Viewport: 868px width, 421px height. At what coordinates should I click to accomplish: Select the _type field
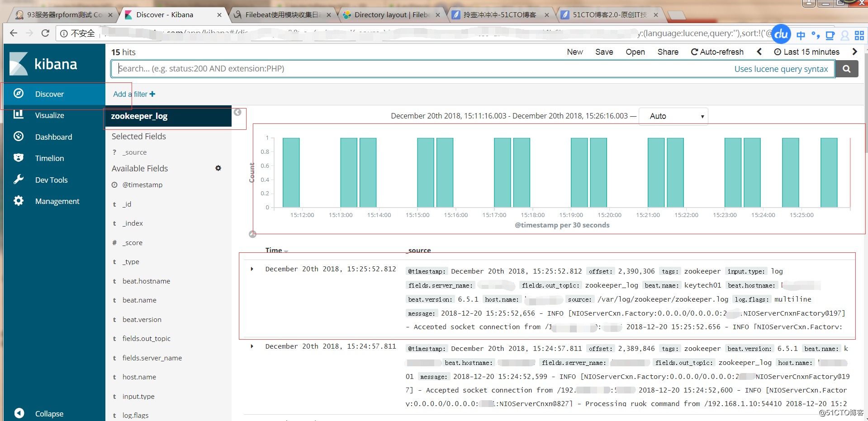pos(131,262)
